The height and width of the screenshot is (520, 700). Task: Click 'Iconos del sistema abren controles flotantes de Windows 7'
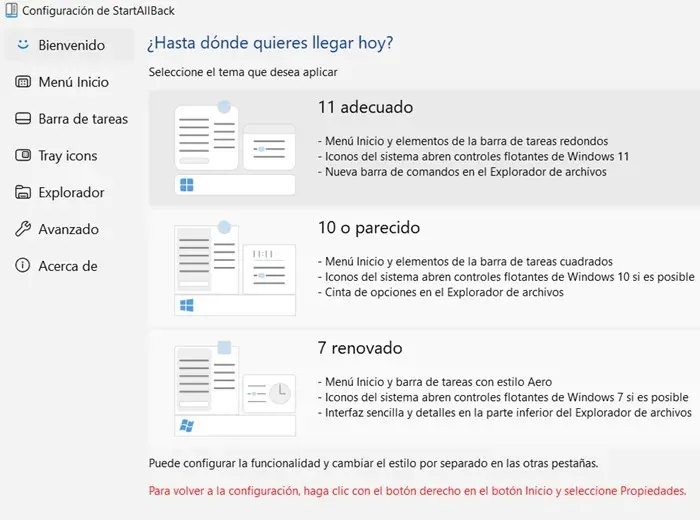503,397
